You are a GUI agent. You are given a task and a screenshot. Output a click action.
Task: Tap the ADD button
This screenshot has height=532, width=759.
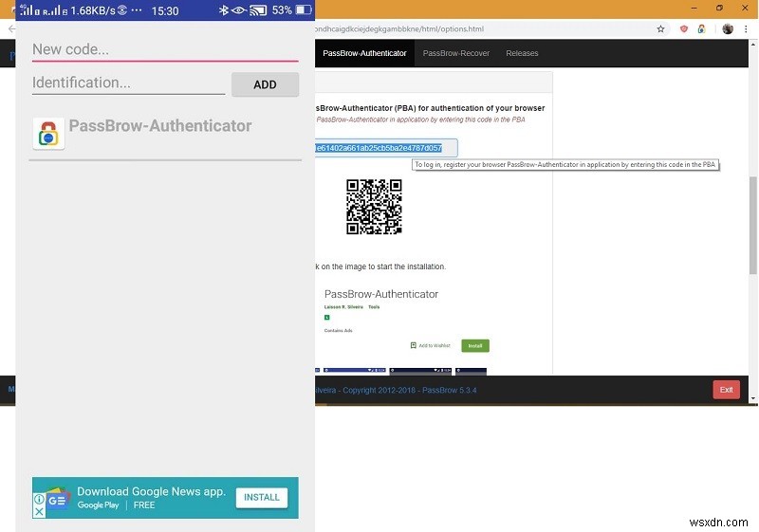(265, 84)
